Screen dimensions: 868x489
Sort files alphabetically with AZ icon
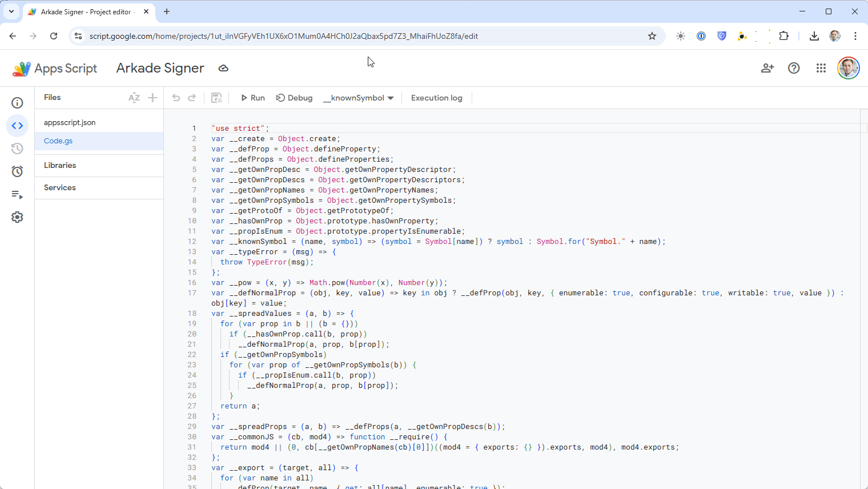(x=134, y=98)
